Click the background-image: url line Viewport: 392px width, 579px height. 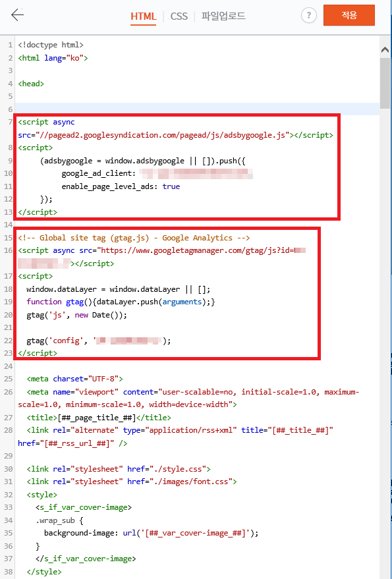coord(152,533)
